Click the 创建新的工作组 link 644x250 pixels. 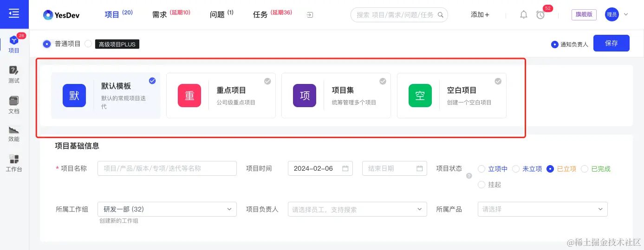coord(119,221)
